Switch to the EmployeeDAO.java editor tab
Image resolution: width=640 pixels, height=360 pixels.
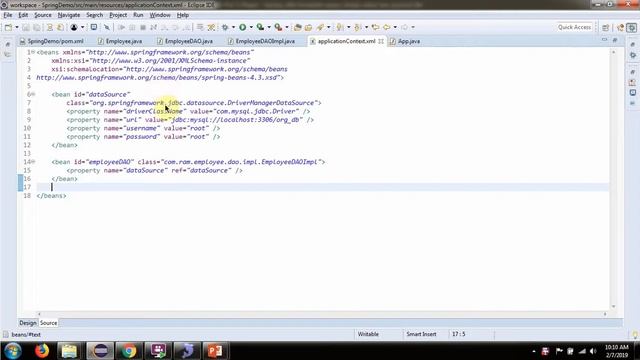(x=185, y=41)
